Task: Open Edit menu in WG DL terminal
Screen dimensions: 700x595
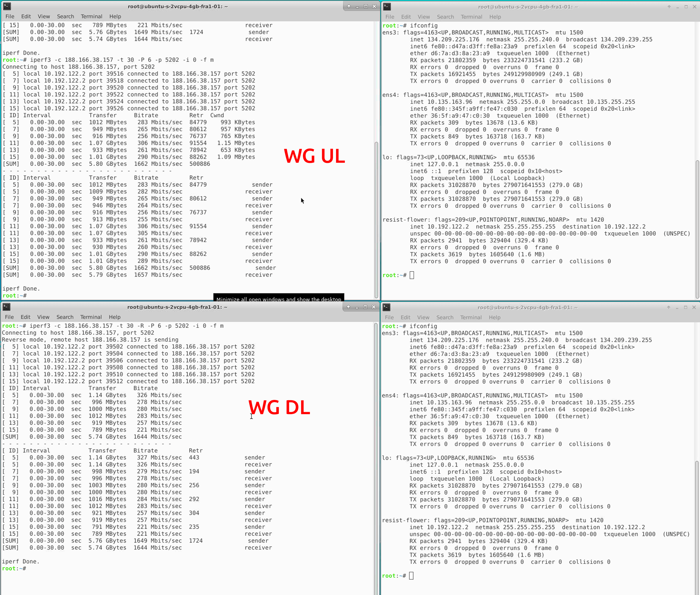Action: (25, 317)
